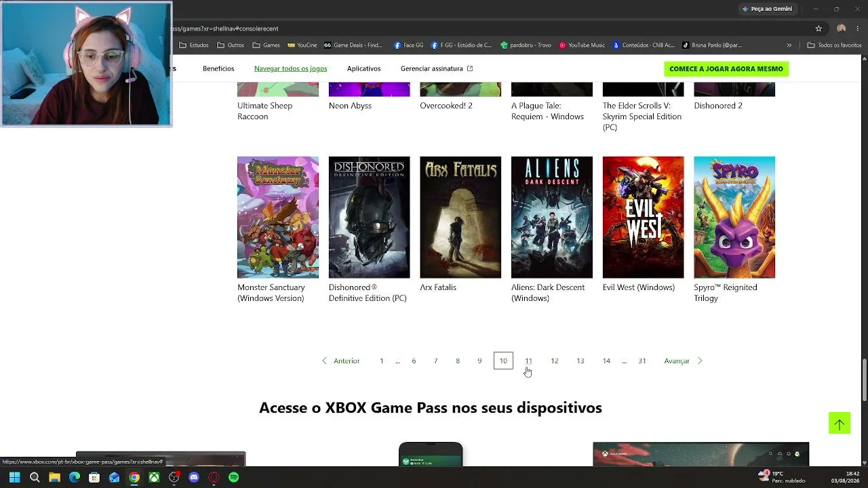The image size is (868, 488).
Task: Open OBS Studio from the taskbar
Action: (x=174, y=477)
